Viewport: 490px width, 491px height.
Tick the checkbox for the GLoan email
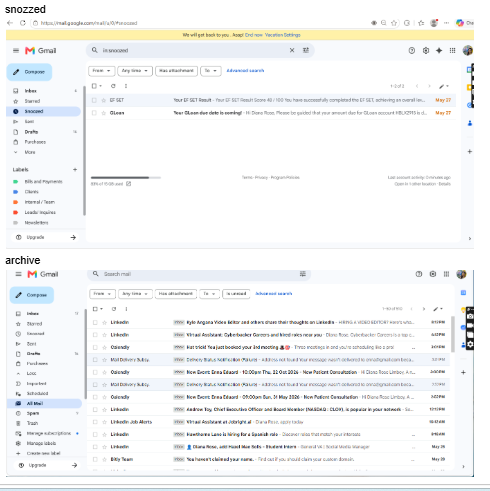coord(94,113)
